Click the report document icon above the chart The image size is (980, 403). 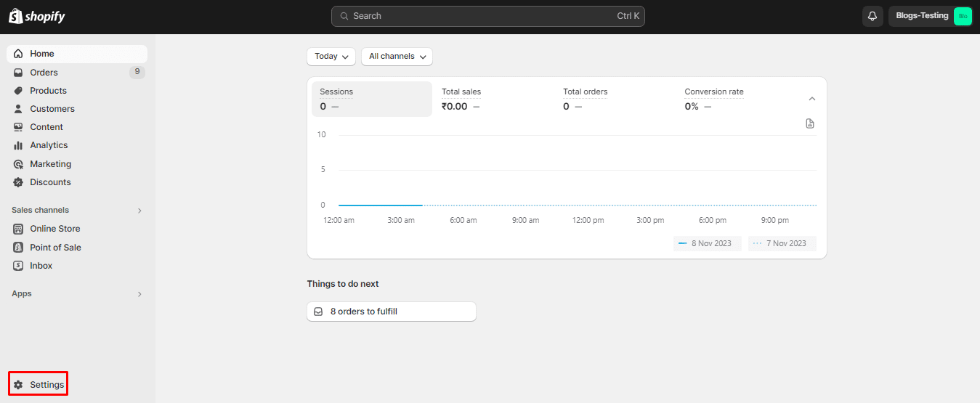tap(810, 124)
